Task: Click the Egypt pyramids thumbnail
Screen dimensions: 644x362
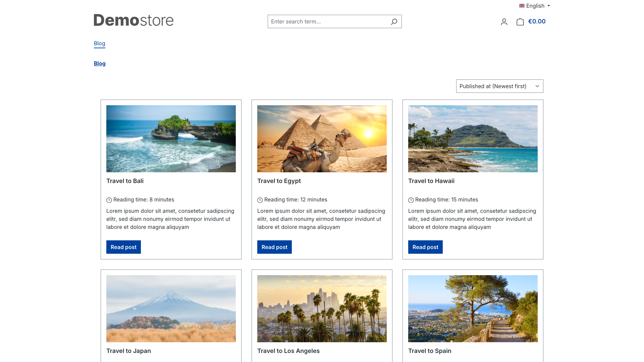Action: point(322,139)
